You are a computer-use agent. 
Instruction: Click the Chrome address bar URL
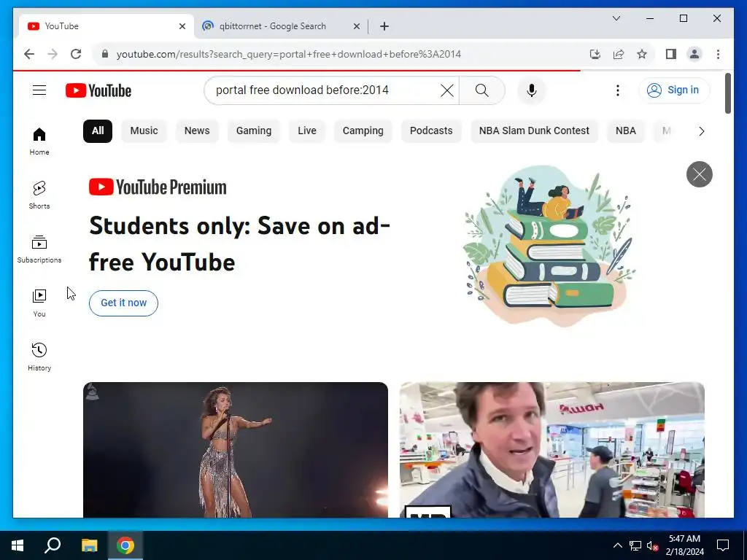[289, 54]
